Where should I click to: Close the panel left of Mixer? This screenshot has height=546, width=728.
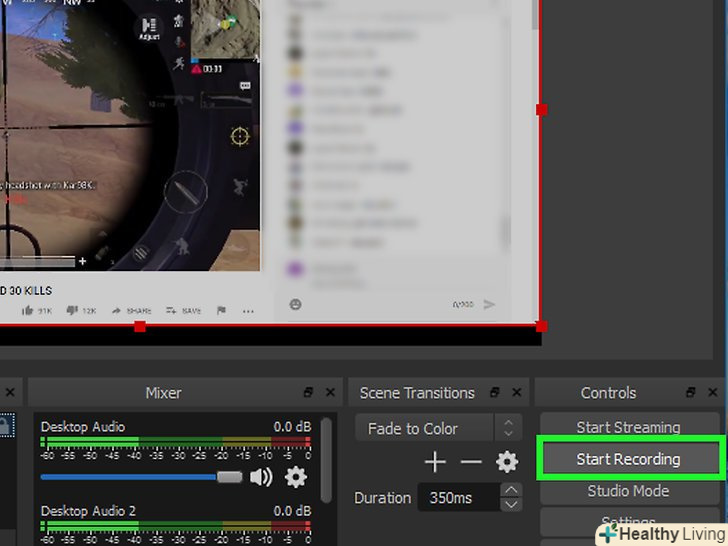click(10, 392)
